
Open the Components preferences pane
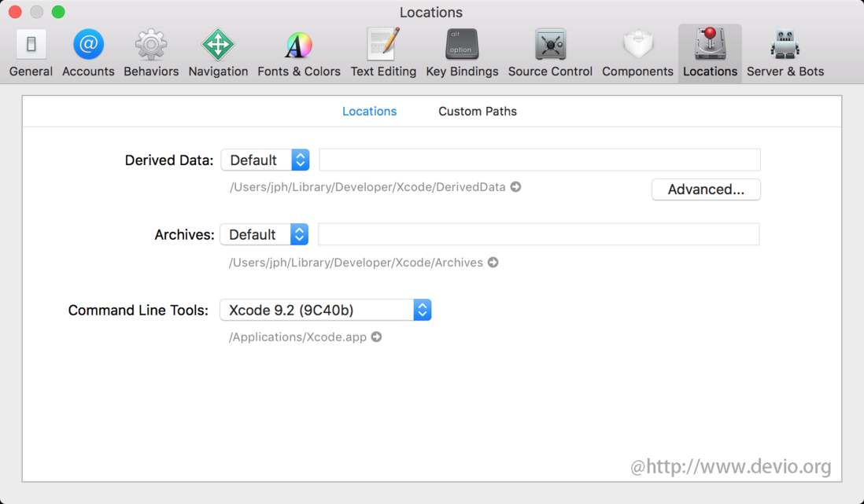(x=637, y=53)
